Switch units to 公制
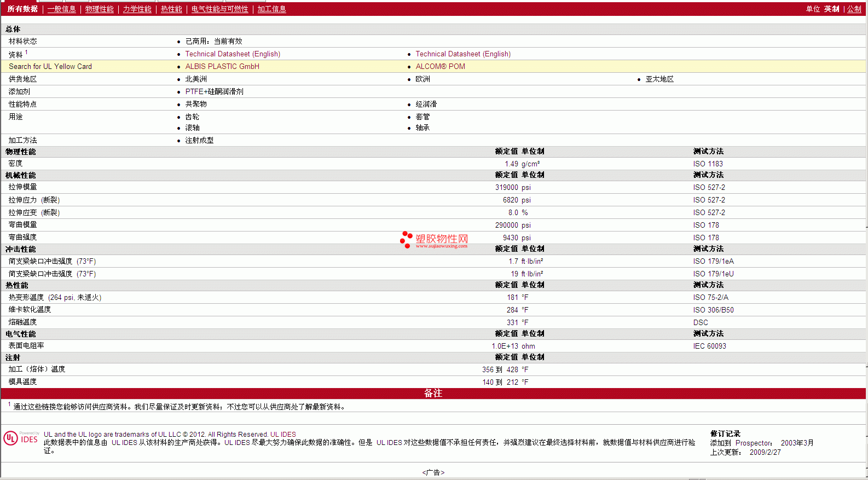 point(854,9)
